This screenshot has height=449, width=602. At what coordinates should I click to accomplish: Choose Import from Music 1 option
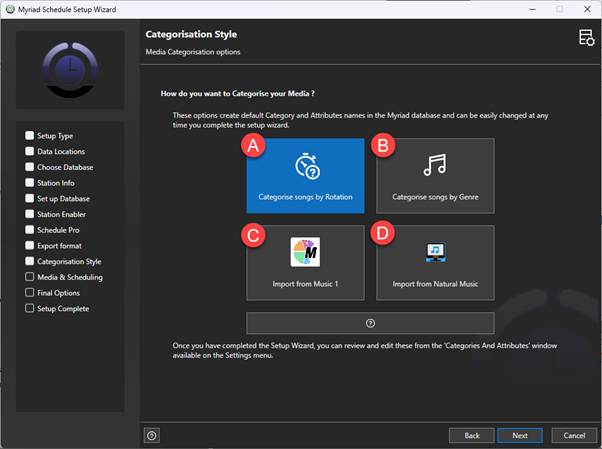point(305,263)
